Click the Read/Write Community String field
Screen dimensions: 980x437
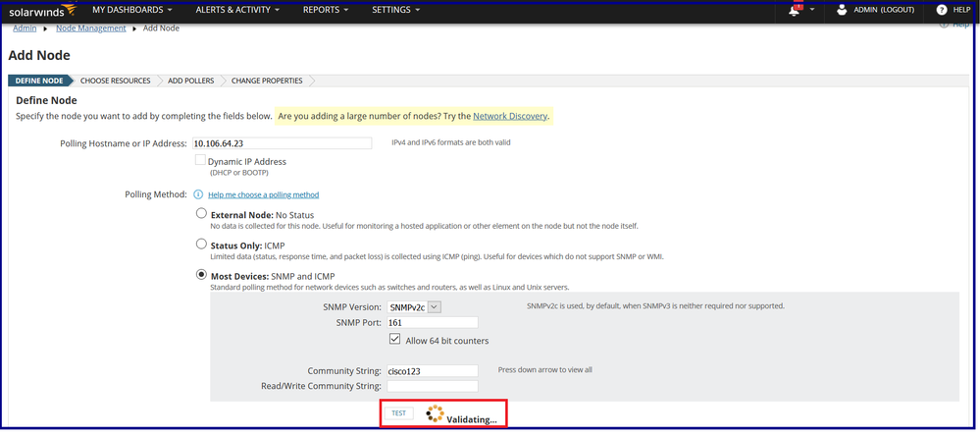[433, 386]
